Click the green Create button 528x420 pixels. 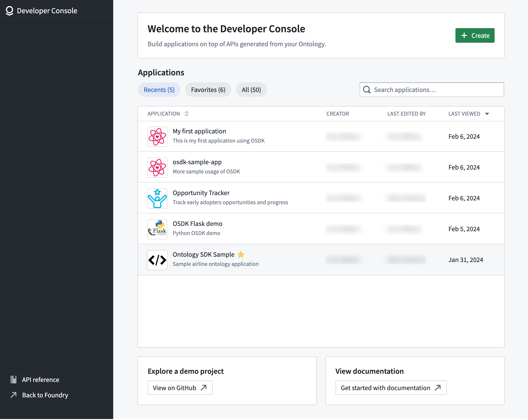click(475, 35)
